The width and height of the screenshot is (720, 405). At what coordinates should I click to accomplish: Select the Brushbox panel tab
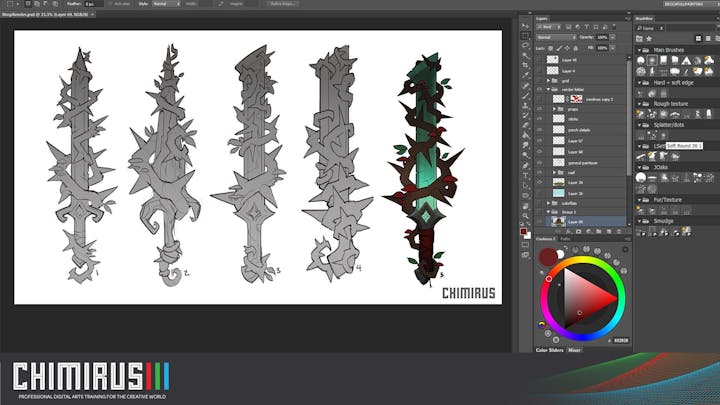tap(644, 18)
